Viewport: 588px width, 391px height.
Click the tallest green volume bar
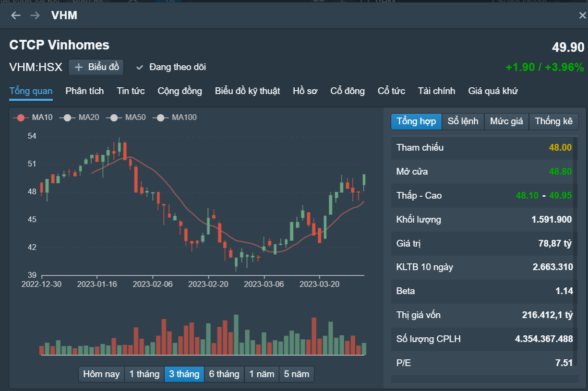pyautogui.click(x=236, y=335)
